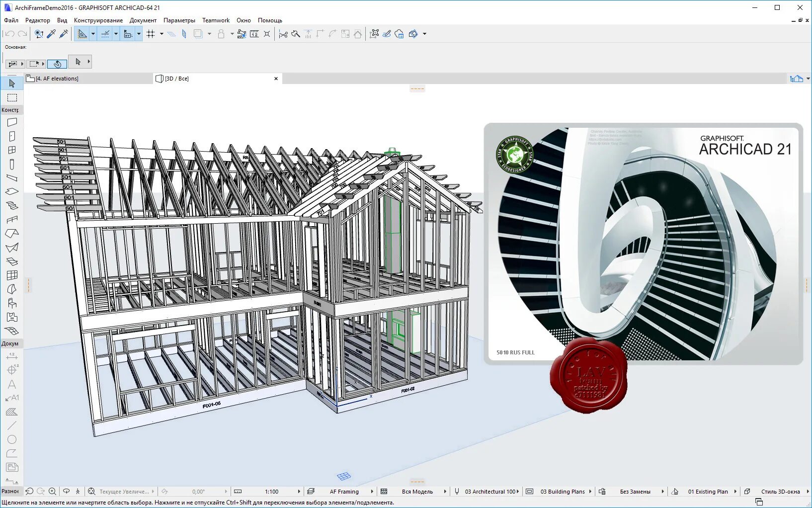Open the Конструирование menu
This screenshot has width=812, height=508.
click(98, 20)
